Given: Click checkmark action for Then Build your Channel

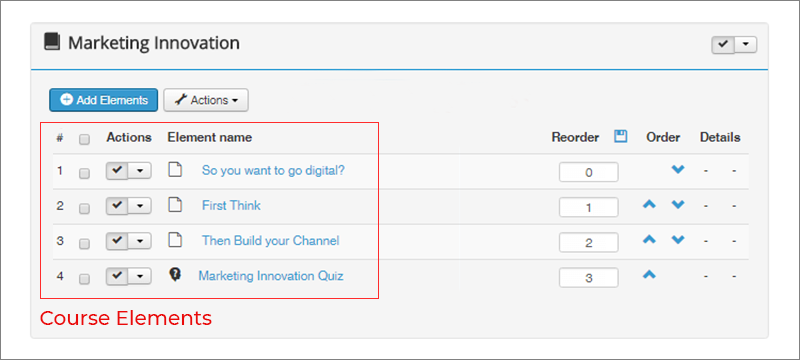Looking at the screenshot, I should pyautogui.click(x=117, y=241).
